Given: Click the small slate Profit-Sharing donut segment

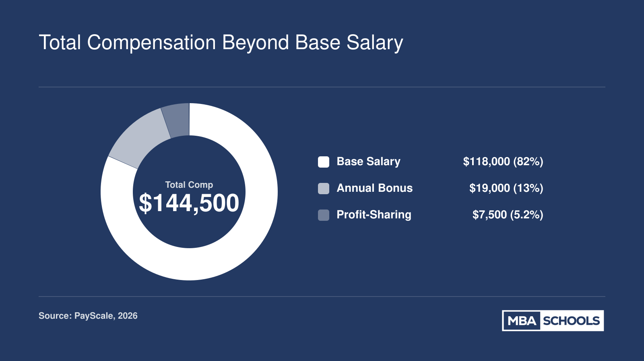Looking at the screenshot, I should (x=177, y=120).
